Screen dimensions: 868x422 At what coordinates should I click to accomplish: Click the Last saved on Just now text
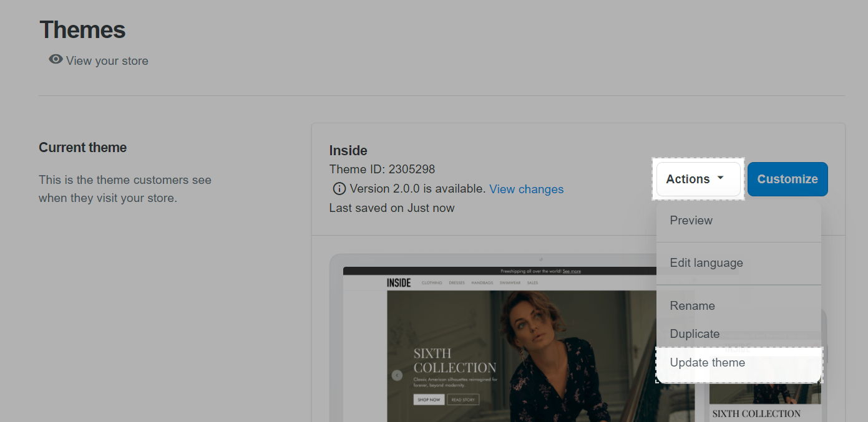392,208
